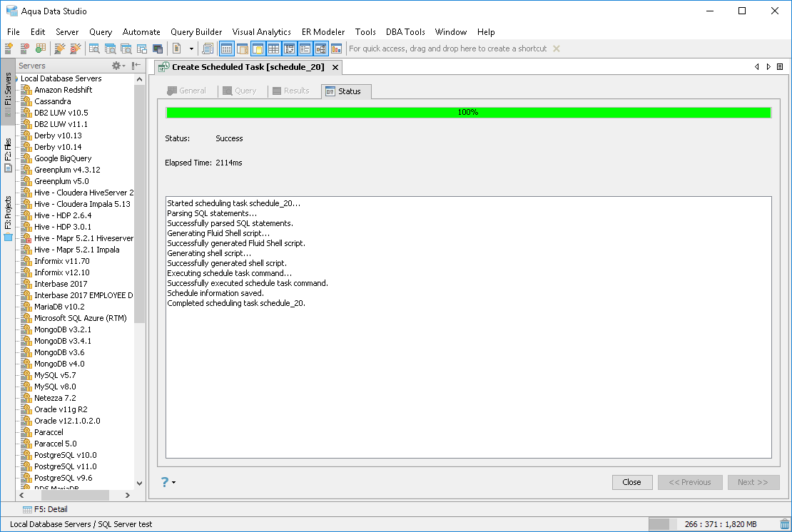Click the Close button
This screenshot has width=792, height=532.
632,482
